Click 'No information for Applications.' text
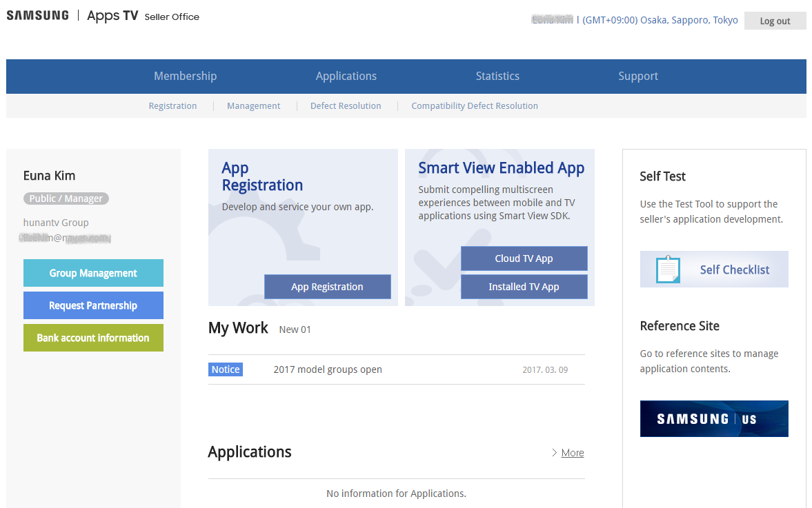The height and width of the screenshot is (508, 812). tap(396, 494)
